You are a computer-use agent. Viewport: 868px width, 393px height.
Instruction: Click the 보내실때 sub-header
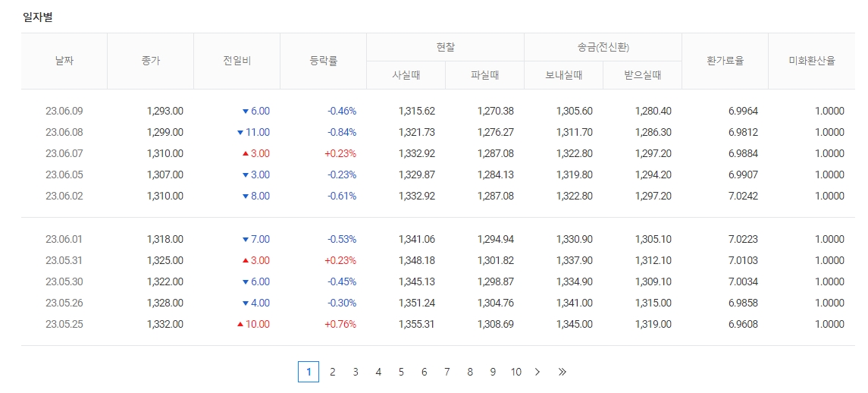point(563,75)
